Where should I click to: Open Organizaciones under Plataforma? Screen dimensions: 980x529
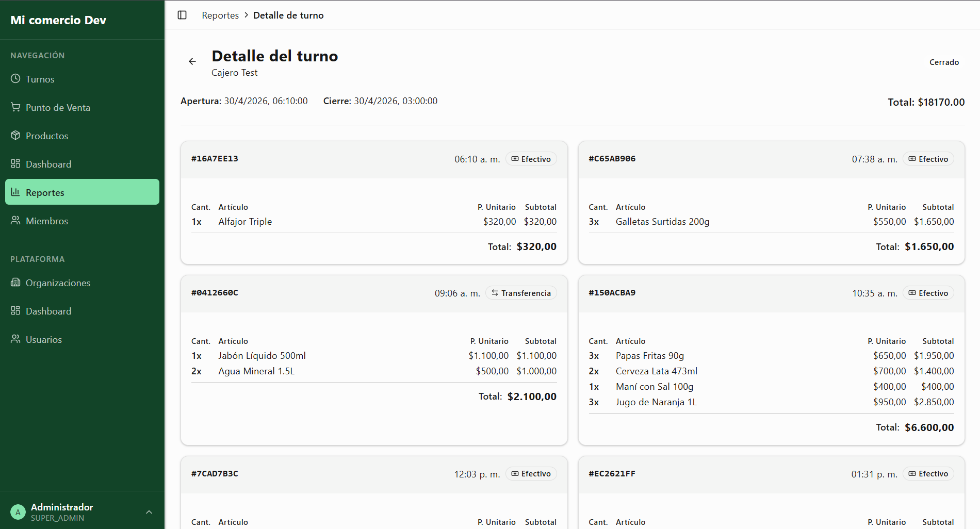tap(82, 283)
